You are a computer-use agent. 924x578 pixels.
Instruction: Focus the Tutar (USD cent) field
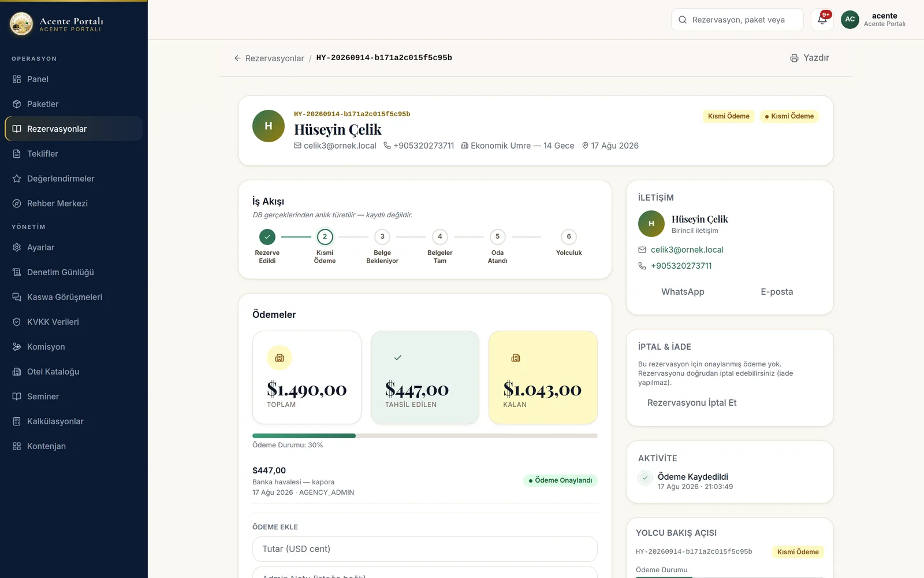click(x=425, y=549)
